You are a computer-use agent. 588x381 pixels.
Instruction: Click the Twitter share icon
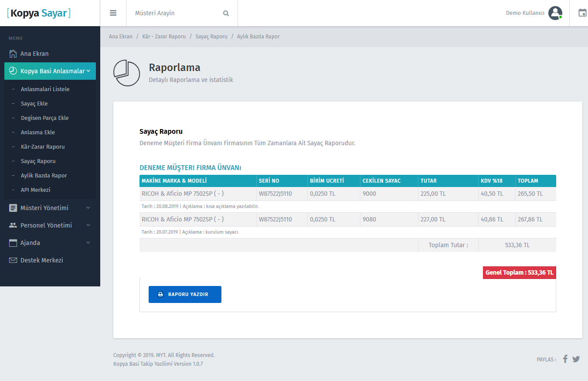point(576,359)
